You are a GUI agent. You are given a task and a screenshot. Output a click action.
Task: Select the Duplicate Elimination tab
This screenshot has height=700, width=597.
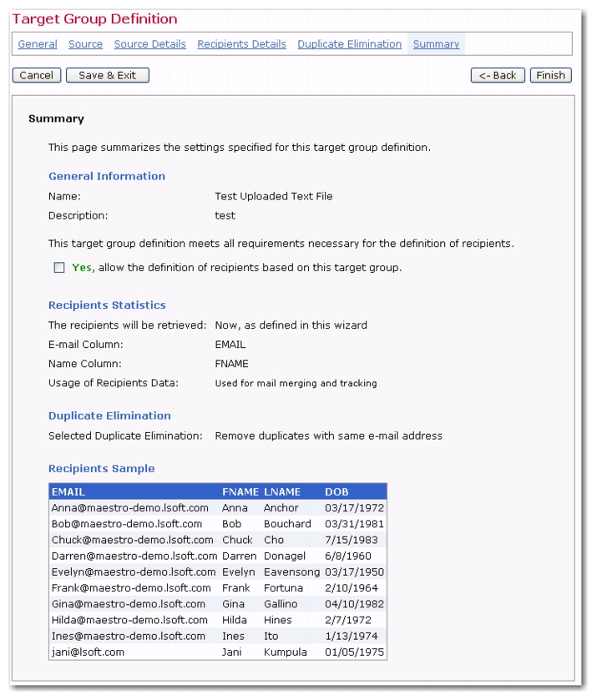coord(350,44)
